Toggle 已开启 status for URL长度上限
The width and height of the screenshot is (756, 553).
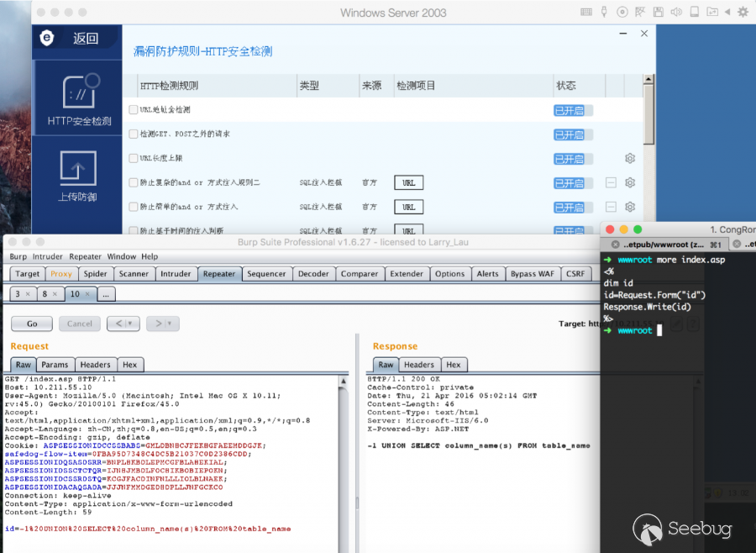click(x=573, y=159)
